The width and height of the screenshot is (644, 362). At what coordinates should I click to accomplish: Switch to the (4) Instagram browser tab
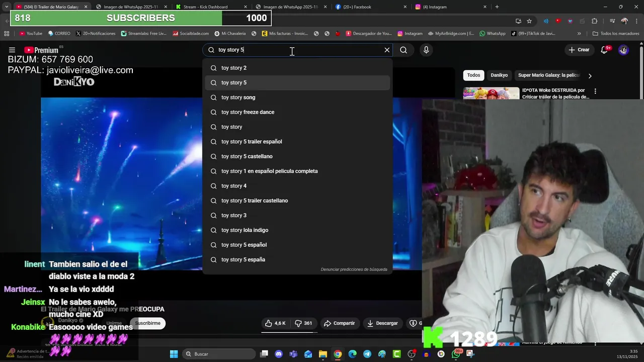451,7
